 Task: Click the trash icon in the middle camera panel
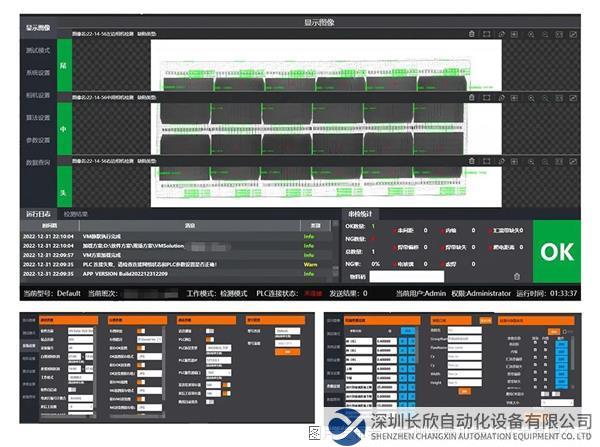(471, 97)
